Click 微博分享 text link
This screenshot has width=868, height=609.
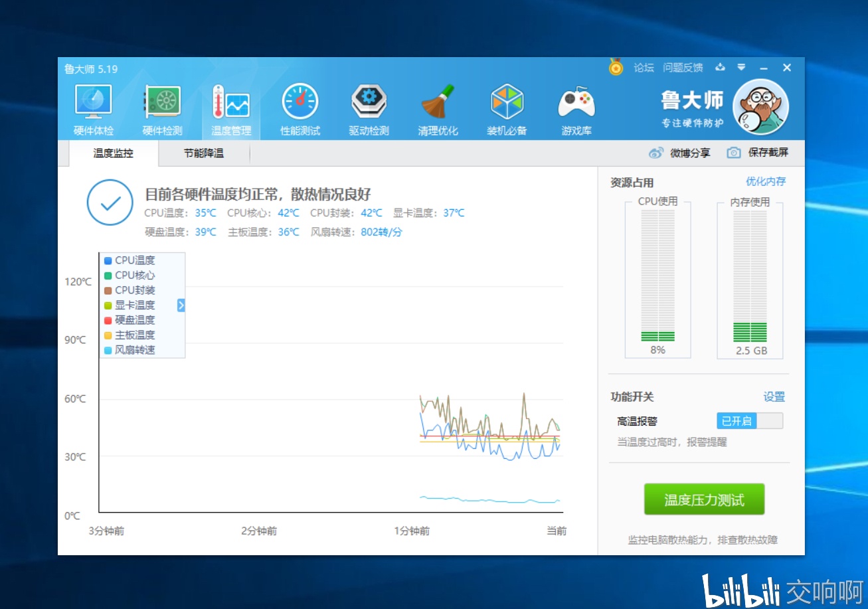(x=690, y=153)
